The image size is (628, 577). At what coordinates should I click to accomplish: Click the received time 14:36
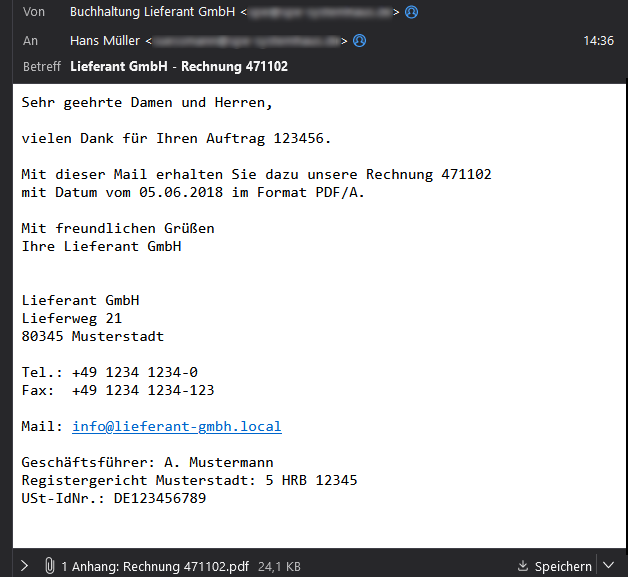[x=598, y=41]
